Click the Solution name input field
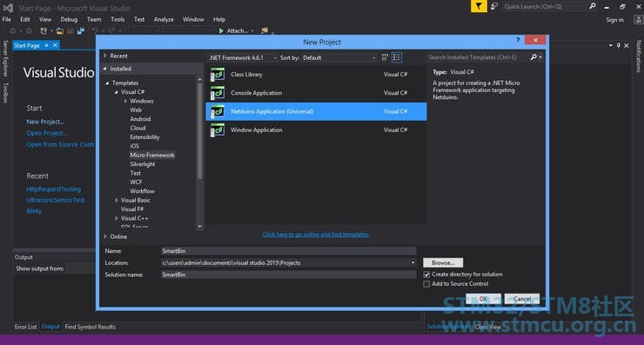 [288, 275]
